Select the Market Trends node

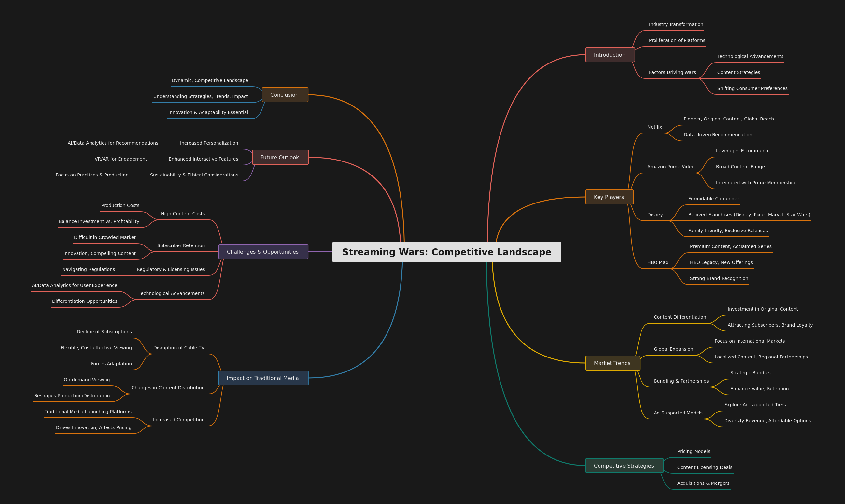point(613,363)
